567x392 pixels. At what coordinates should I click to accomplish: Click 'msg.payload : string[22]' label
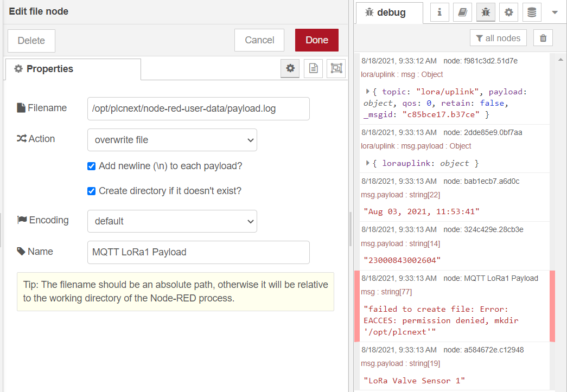coord(400,195)
